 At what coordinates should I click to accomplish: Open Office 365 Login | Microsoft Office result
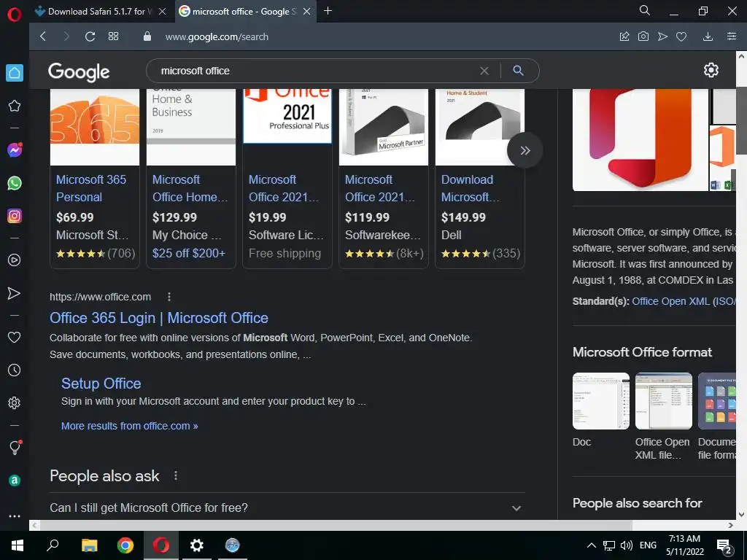158,318
